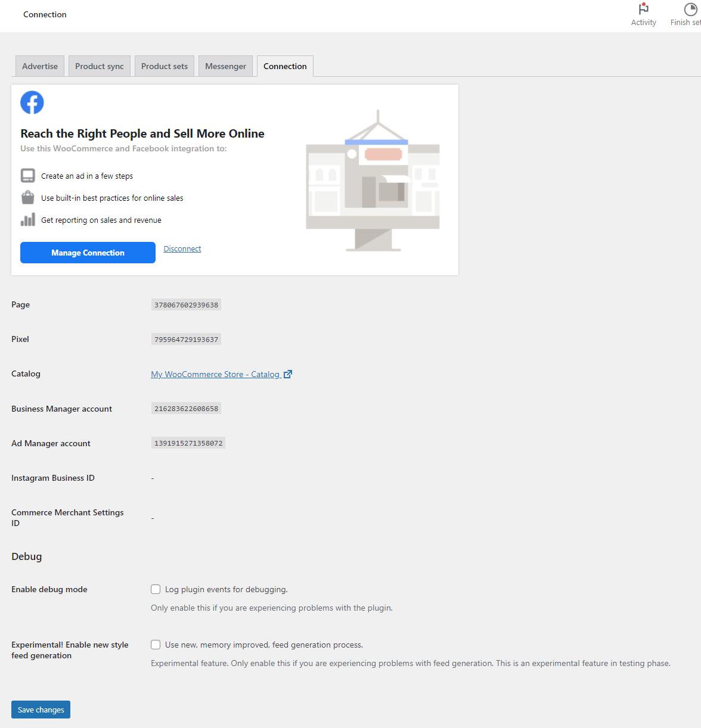Switch to the Product sync tab
Viewport: 701px width, 728px height.
coord(100,66)
